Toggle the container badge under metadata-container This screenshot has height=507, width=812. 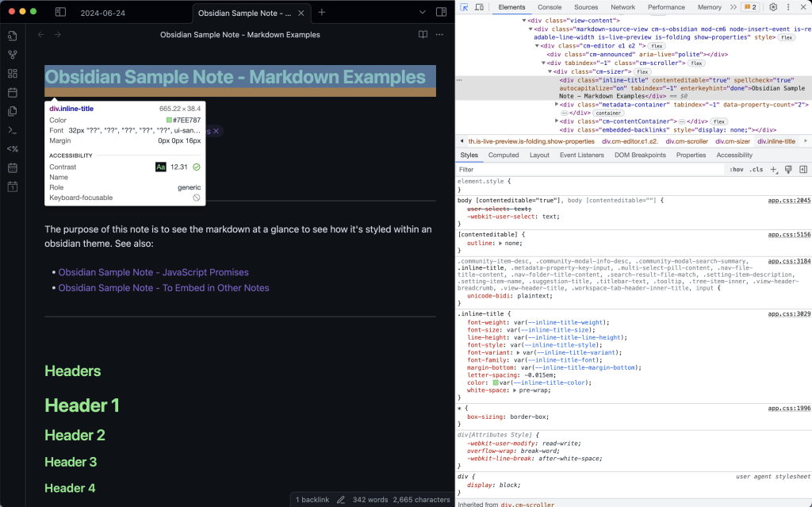(x=608, y=113)
